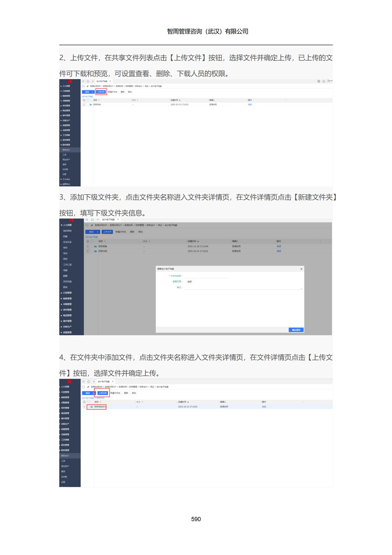Open the 财务测试001 folder name
This screenshot has width=392, height=555.
tap(100, 407)
